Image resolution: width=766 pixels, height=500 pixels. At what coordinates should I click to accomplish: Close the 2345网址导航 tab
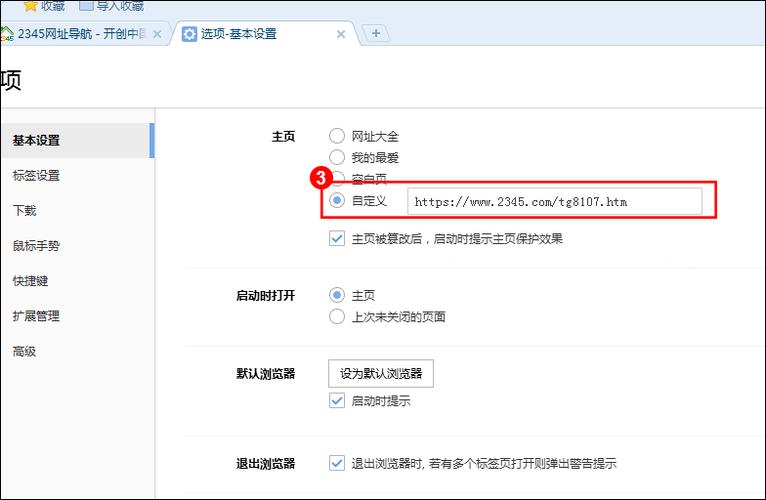[x=157, y=34]
